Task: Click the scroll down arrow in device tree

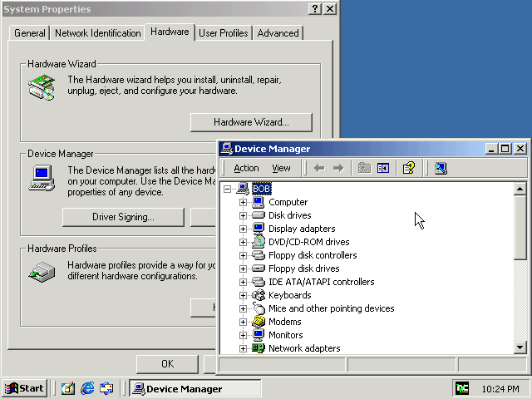Action: 520,347
